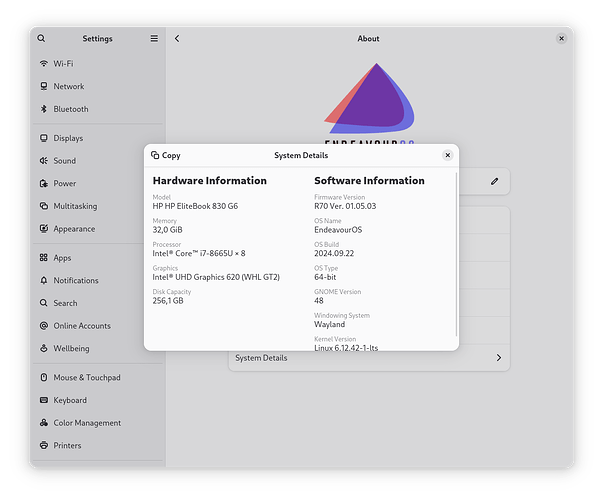The image size is (602, 500).
Task: Select Online Accounts in sidebar
Action: (x=81, y=326)
